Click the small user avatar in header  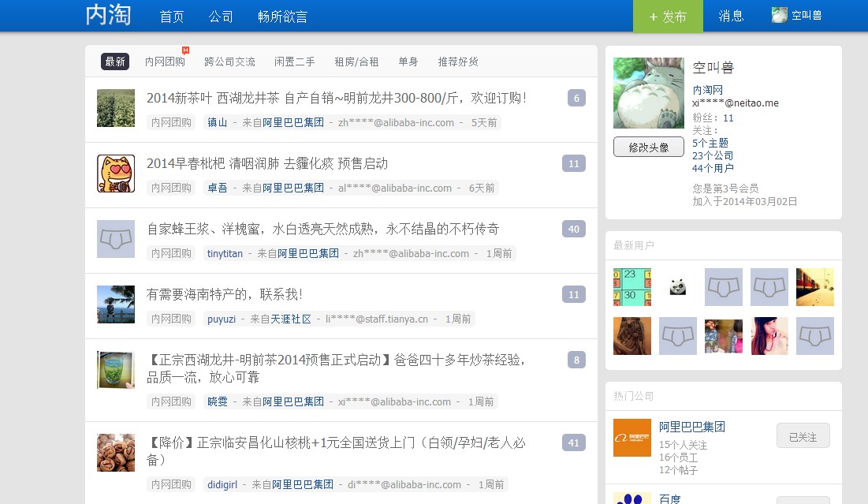780,15
